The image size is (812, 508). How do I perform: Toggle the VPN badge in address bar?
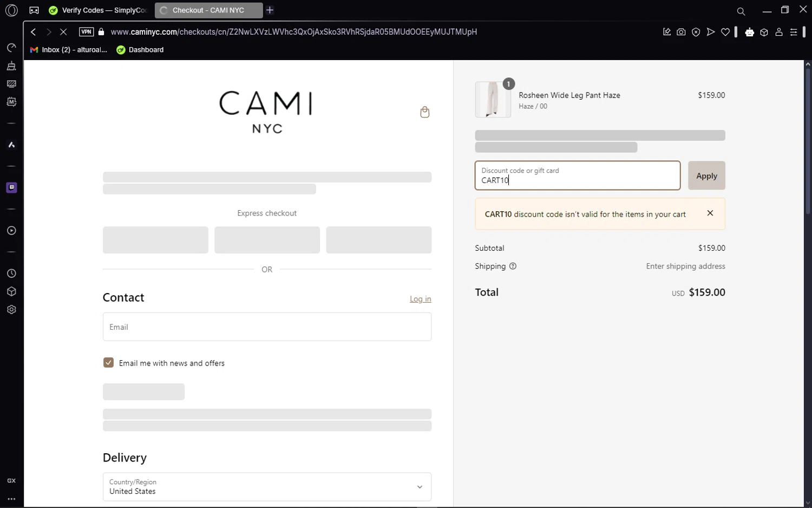pyautogui.click(x=86, y=32)
